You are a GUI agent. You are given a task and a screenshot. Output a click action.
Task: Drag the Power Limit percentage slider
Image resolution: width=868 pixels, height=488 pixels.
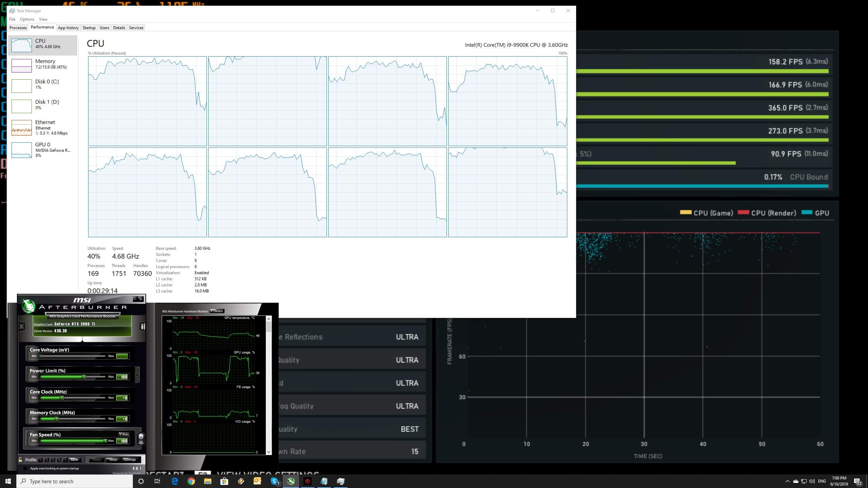[x=81, y=377]
